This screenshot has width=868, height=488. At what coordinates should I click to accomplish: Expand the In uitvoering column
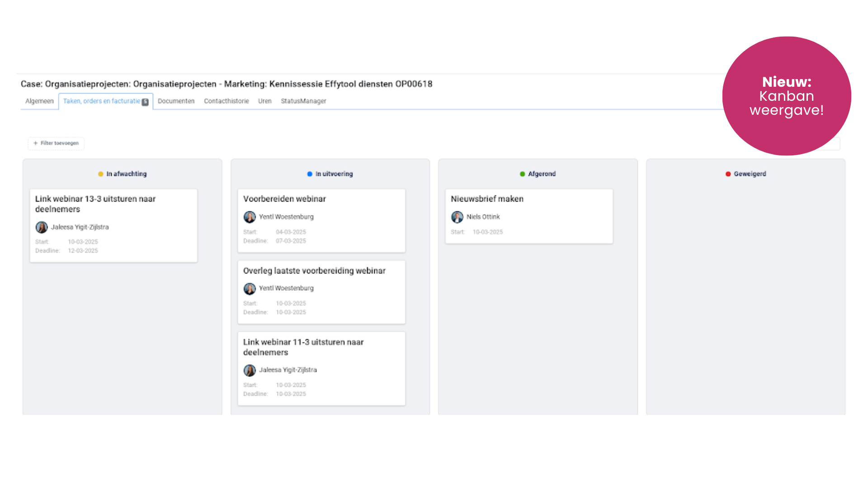pyautogui.click(x=330, y=174)
